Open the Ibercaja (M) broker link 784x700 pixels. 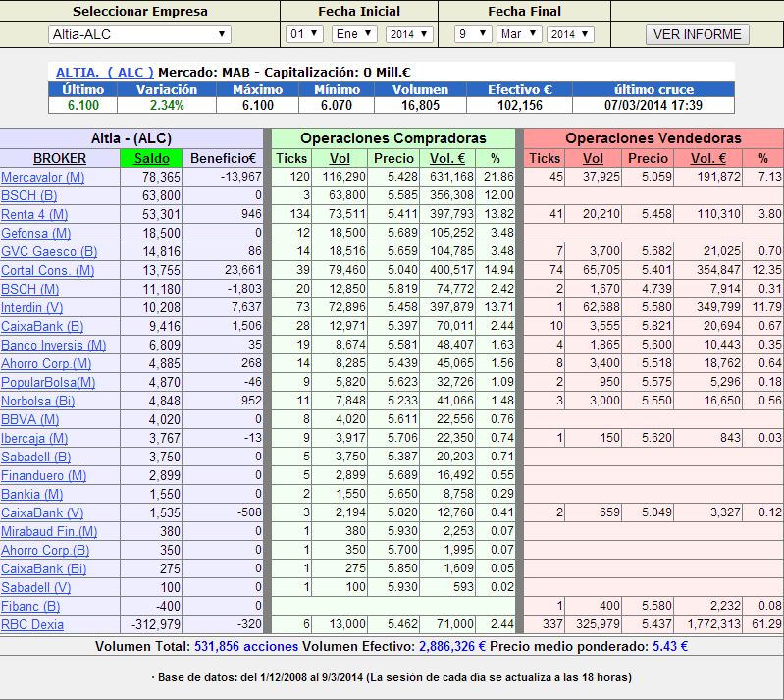(34, 438)
